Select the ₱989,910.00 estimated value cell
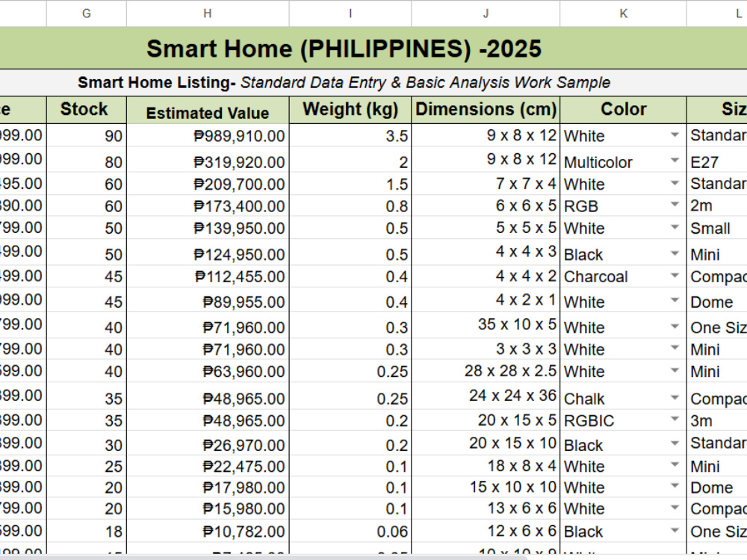The height and width of the screenshot is (560, 747). 207,136
